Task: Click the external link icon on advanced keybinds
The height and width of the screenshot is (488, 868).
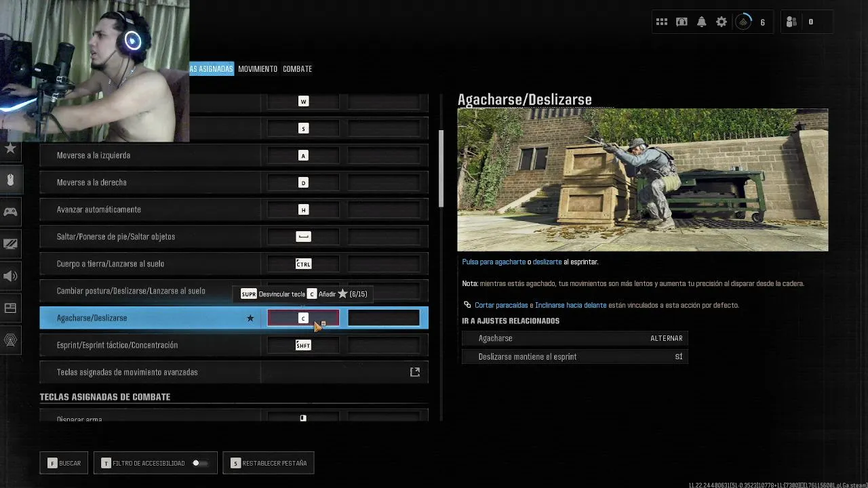Action: [x=415, y=372]
